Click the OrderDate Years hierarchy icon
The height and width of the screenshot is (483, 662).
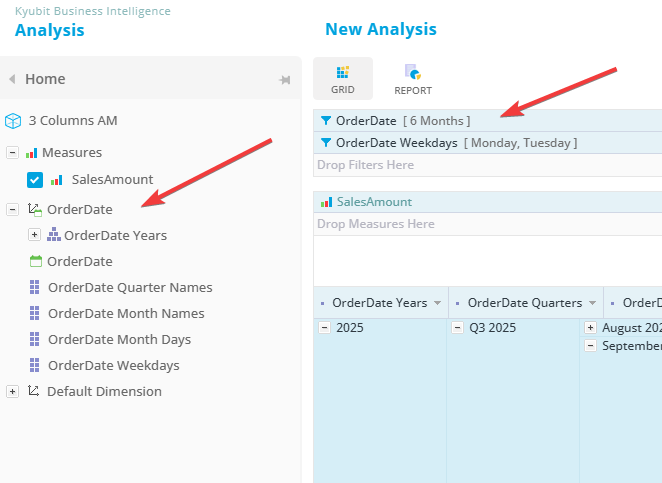tap(54, 235)
